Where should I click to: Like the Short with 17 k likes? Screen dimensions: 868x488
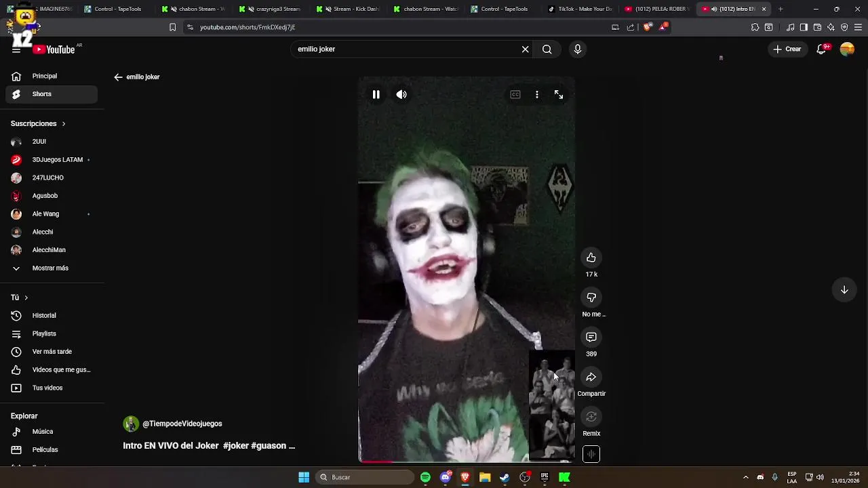tap(591, 258)
